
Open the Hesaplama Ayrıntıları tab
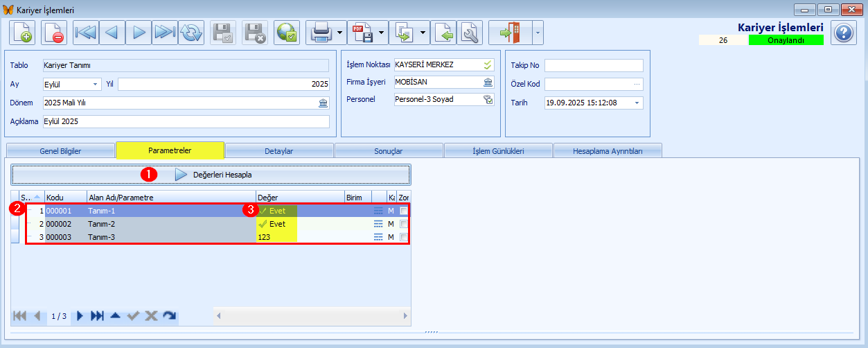click(608, 150)
